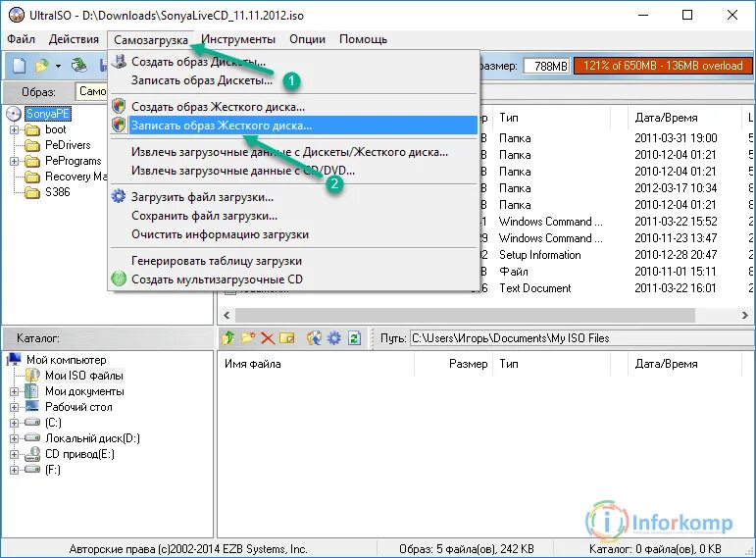The width and height of the screenshot is (756, 558).
Task: Click the Rename folder catalog icon
Action: (x=287, y=338)
